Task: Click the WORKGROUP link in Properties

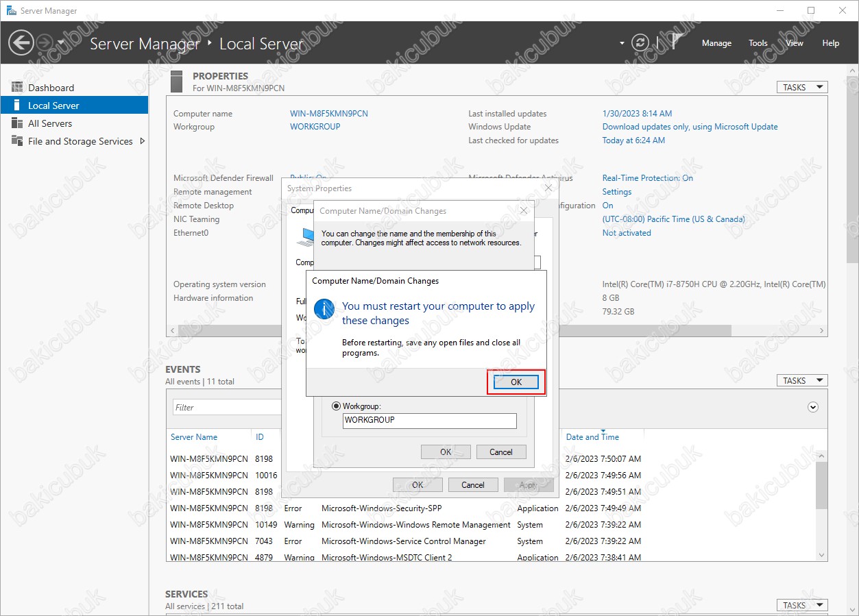Action: (315, 127)
